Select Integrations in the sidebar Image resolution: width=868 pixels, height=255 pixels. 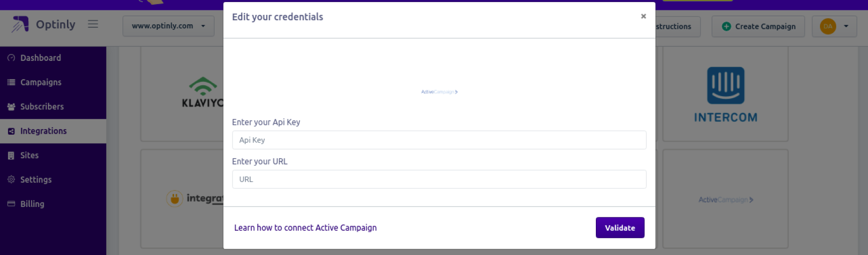53,131
